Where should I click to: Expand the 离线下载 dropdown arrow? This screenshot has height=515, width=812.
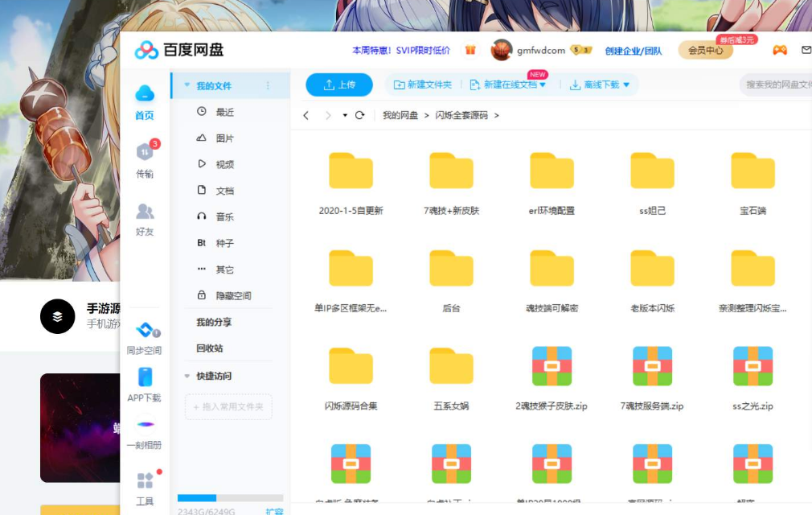[626, 85]
